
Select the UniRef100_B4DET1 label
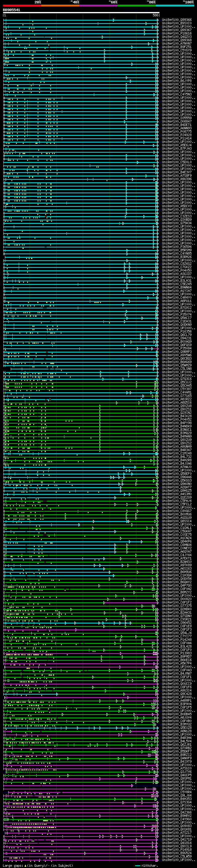click(x=177, y=125)
